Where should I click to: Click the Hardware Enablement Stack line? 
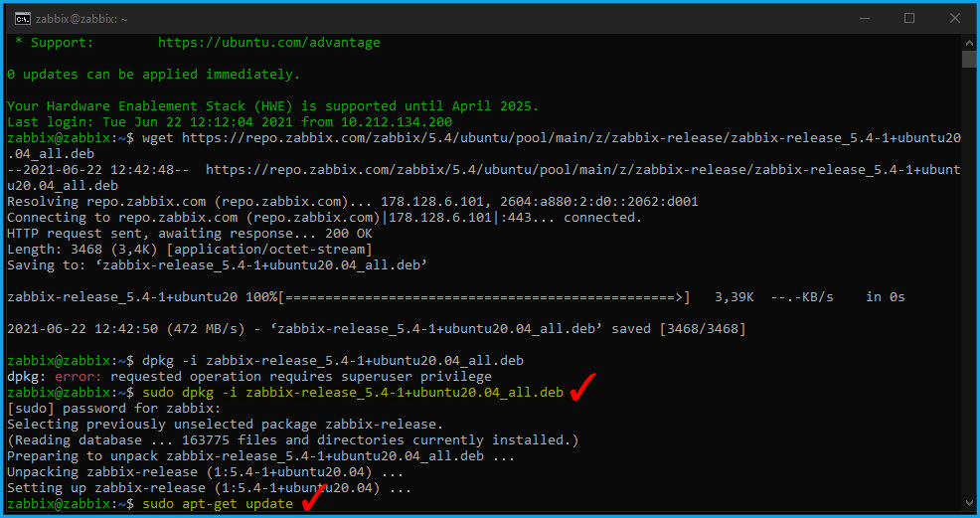tap(272, 106)
